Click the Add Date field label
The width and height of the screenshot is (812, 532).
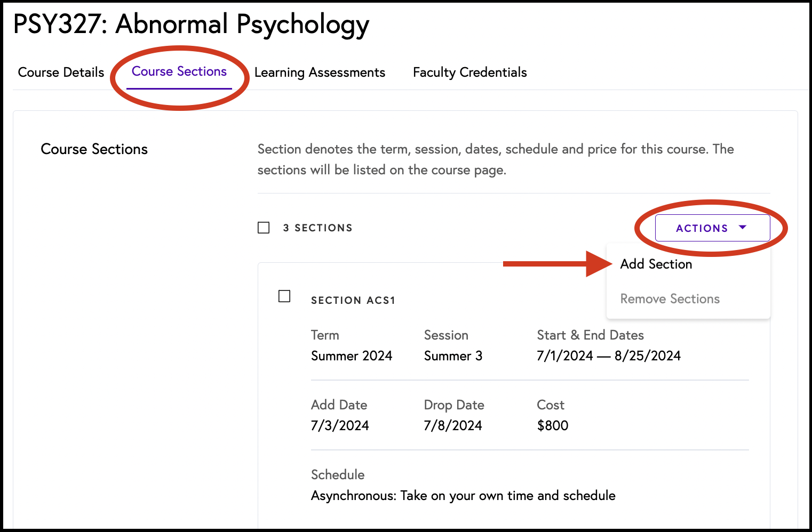coord(339,405)
